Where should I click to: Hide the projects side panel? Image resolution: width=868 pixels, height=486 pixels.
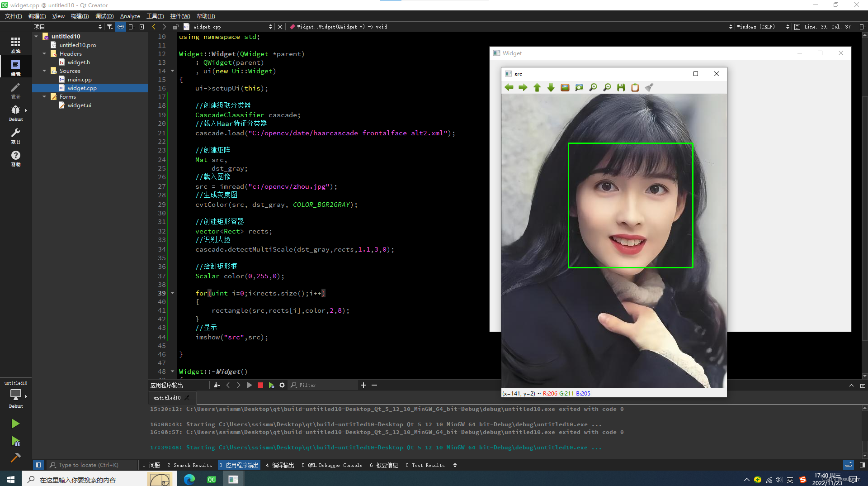click(x=142, y=27)
